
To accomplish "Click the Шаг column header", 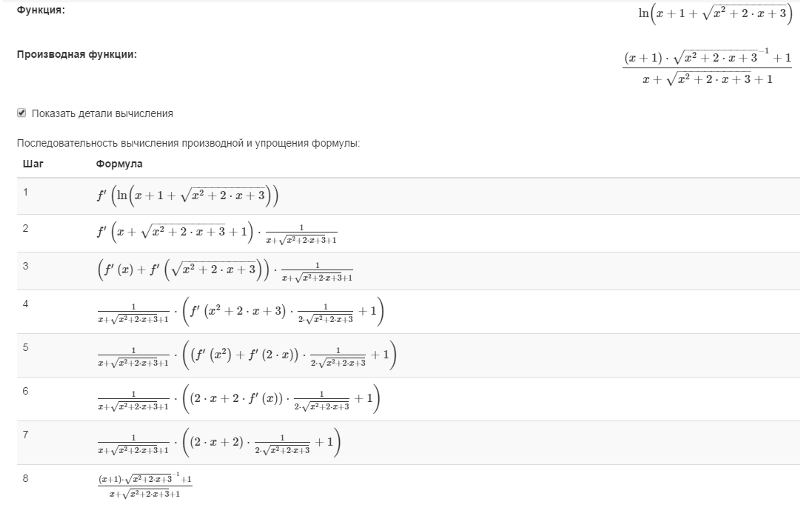I will [33, 164].
